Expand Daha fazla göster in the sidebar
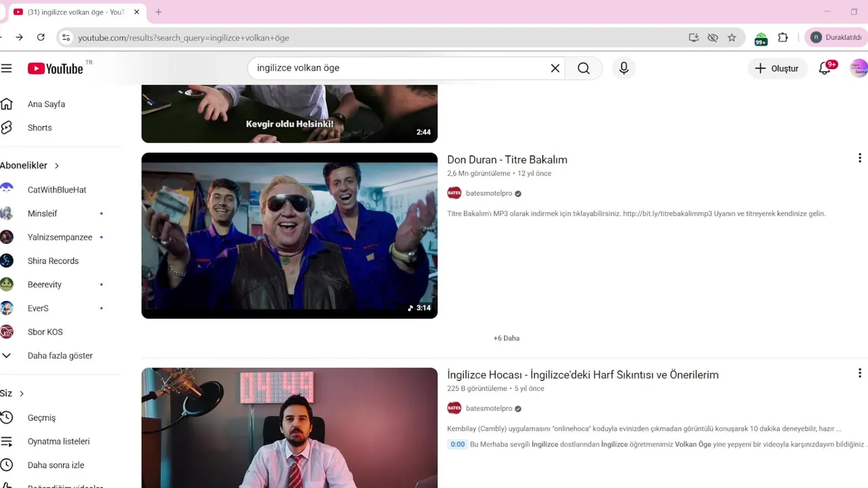 60,356
